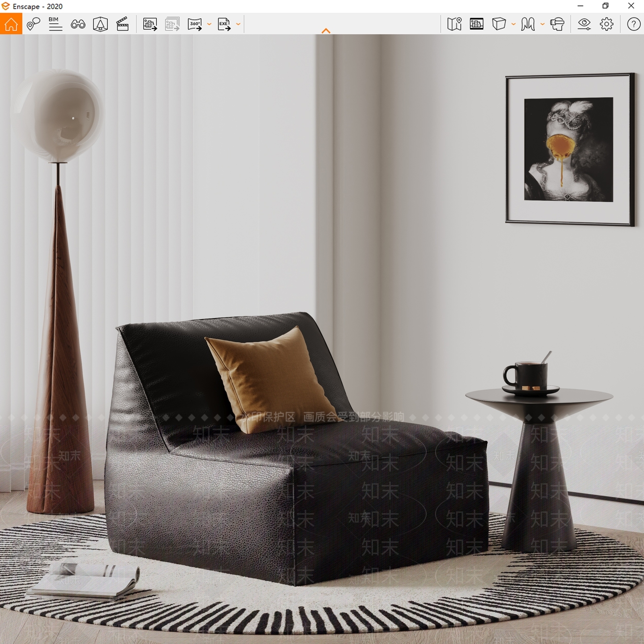Enable VR headset mode
Image resolution: width=644 pixels, height=644 pixels.
pos(557,24)
